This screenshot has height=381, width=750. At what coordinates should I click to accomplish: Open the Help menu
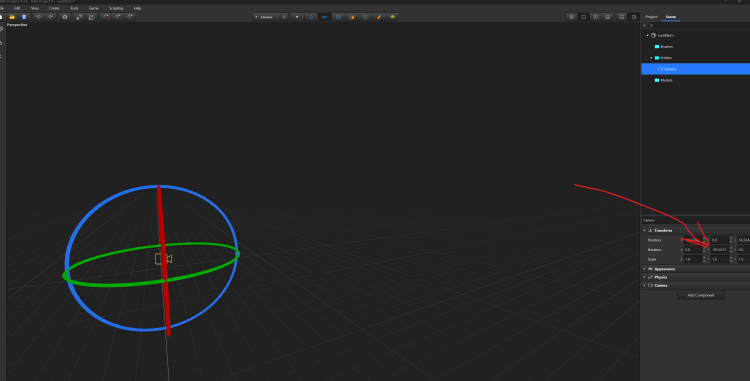pyautogui.click(x=138, y=8)
